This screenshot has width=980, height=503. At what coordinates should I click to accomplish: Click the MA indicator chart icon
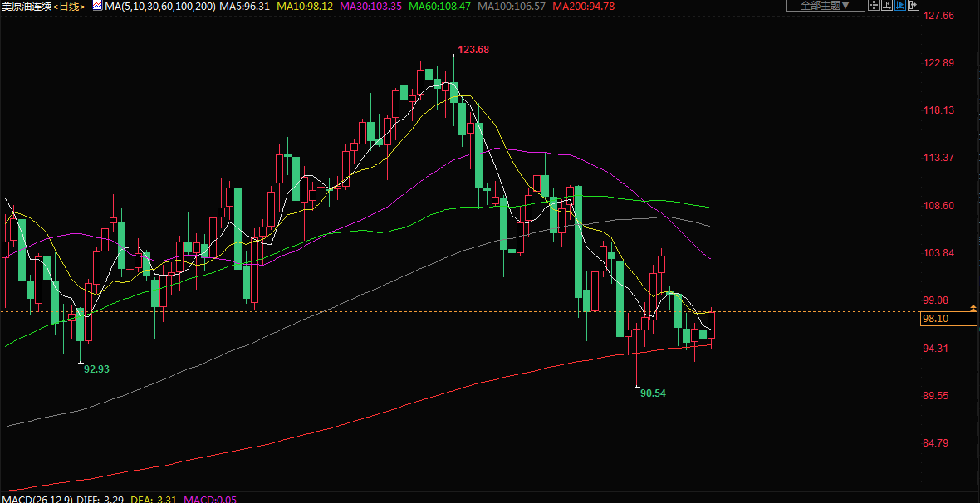pos(97,6)
